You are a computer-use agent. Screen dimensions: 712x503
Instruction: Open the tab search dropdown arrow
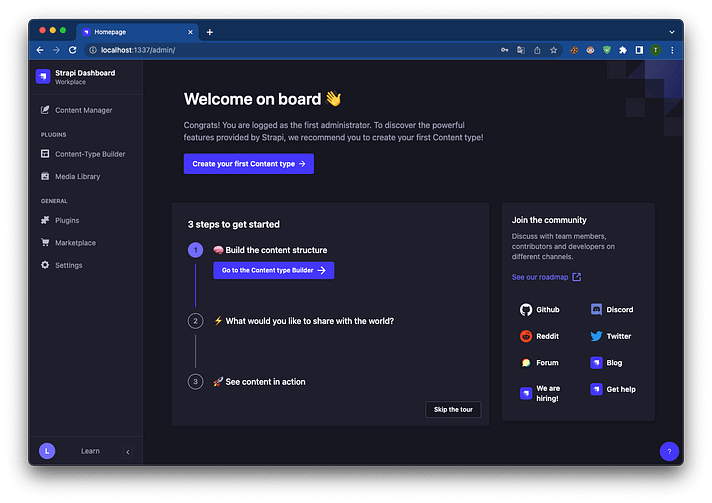[672, 32]
